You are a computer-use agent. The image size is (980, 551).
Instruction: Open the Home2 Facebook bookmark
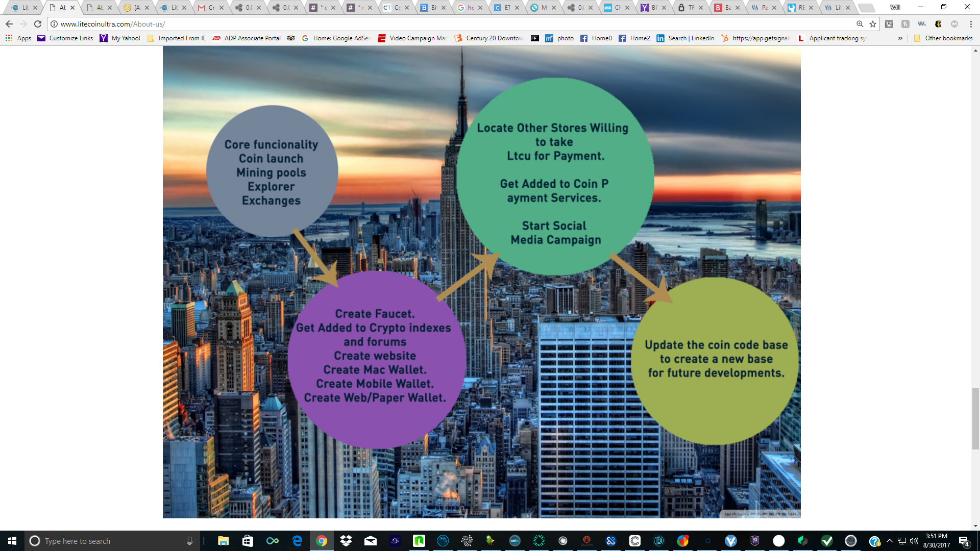(634, 38)
